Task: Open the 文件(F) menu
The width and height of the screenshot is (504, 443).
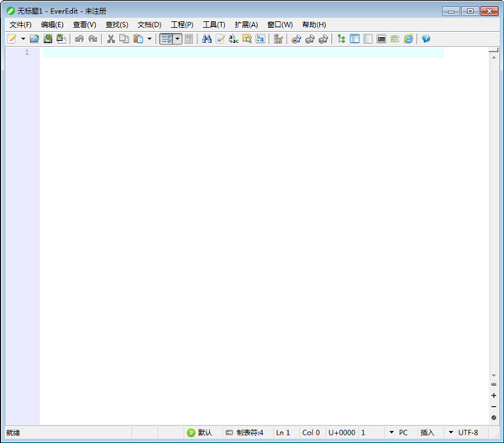Action: (20, 24)
